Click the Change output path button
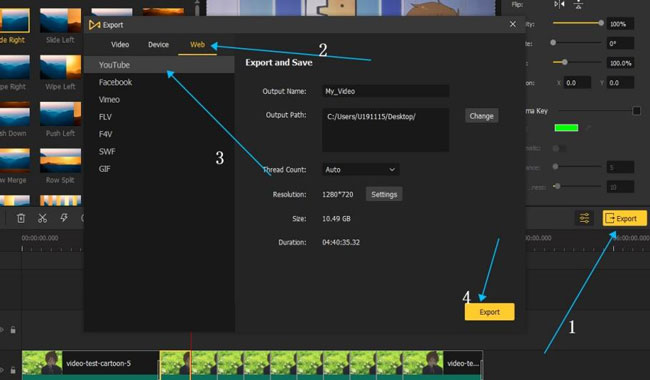Viewport: 650px width, 380px height. 481,116
